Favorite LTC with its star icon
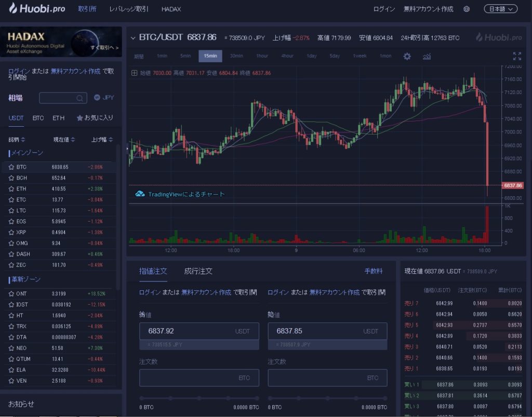This screenshot has width=532, height=417. pos(11,210)
